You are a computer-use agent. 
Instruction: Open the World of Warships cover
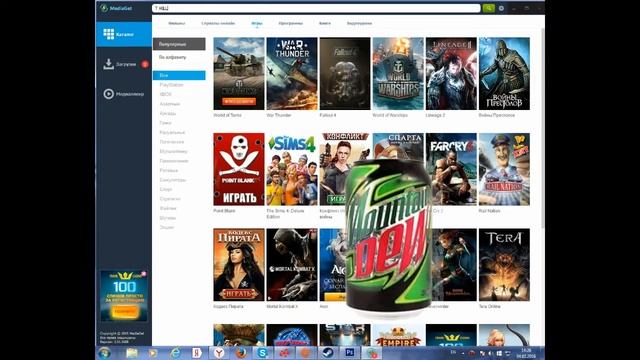398,73
